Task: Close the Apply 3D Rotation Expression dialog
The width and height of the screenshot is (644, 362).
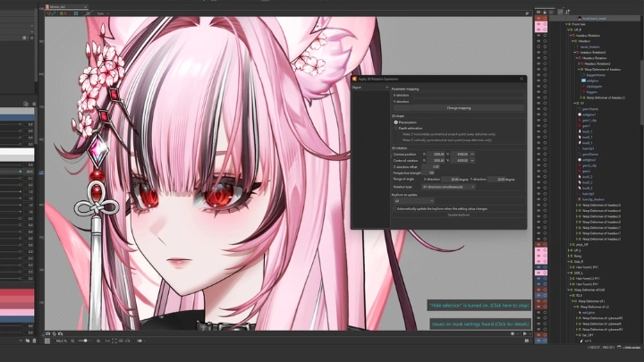Action: coord(521,79)
